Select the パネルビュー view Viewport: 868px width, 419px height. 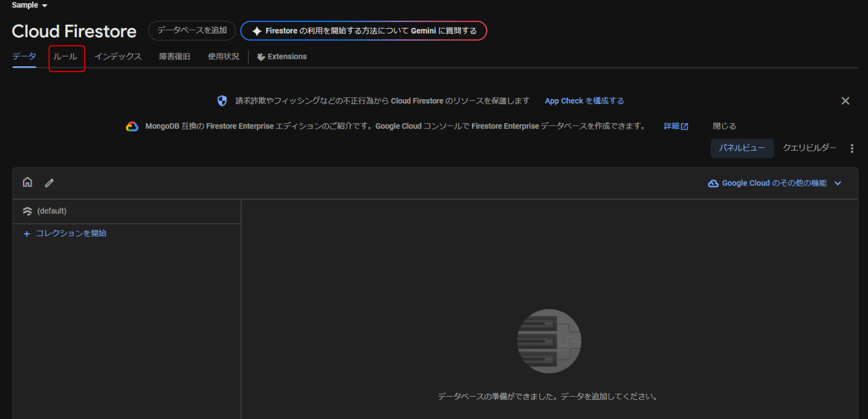[x=742, y=148]
